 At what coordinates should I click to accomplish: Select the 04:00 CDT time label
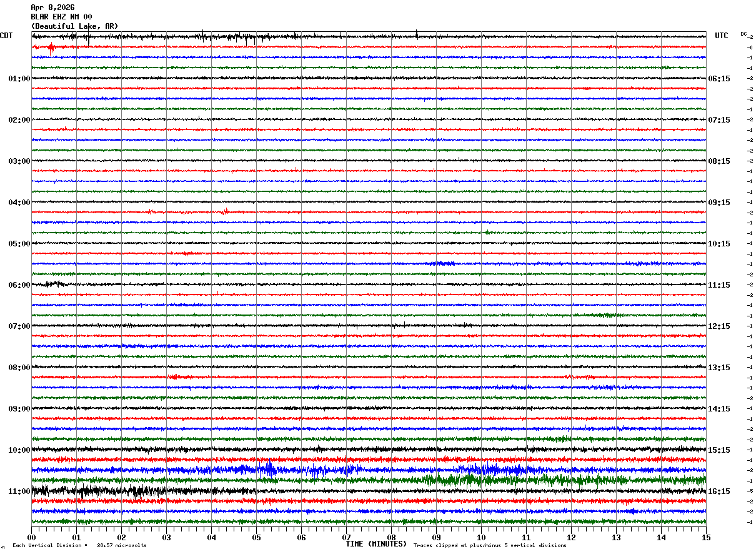tap(19, 203)
